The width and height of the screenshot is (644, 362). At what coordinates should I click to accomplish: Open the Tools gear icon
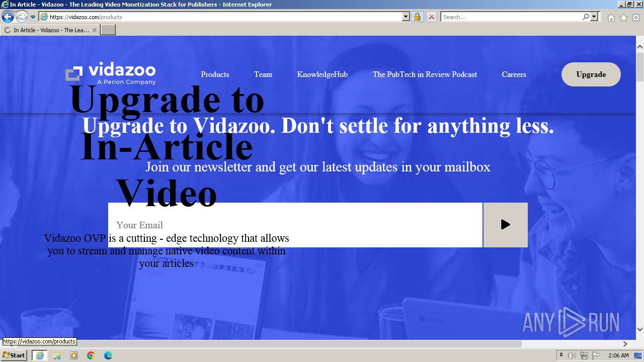[636, 18]
